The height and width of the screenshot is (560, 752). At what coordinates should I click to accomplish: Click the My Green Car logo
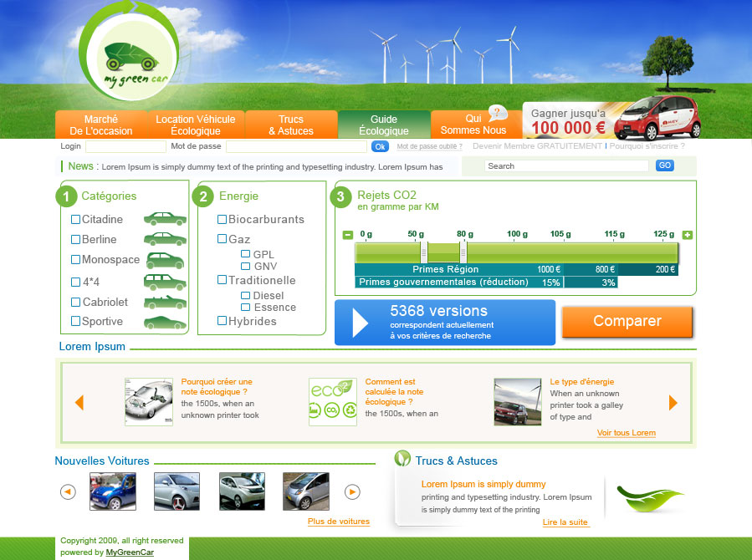coord(134,57)
